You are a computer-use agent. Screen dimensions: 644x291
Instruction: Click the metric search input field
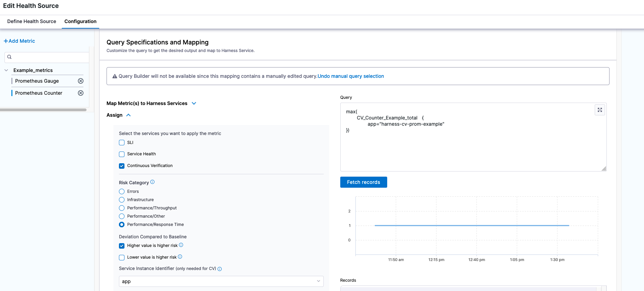48,57
